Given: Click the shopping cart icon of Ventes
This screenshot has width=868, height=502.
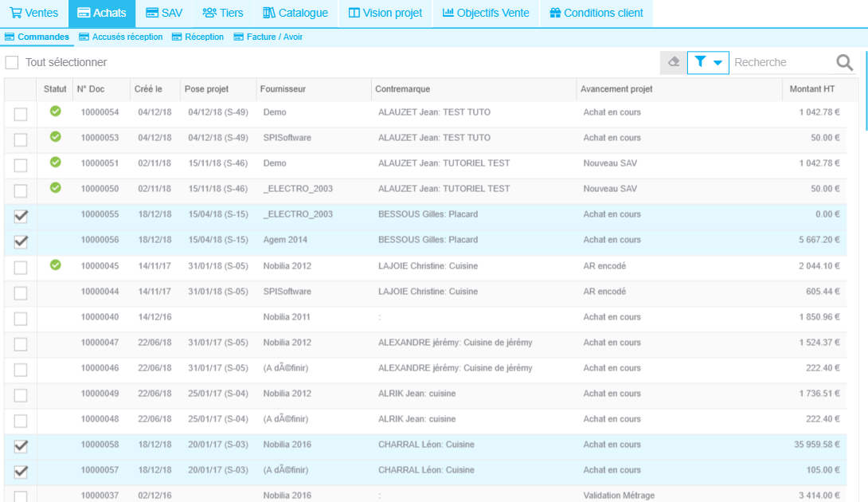Looking at the screenshot, I should [x=15, y=13].
